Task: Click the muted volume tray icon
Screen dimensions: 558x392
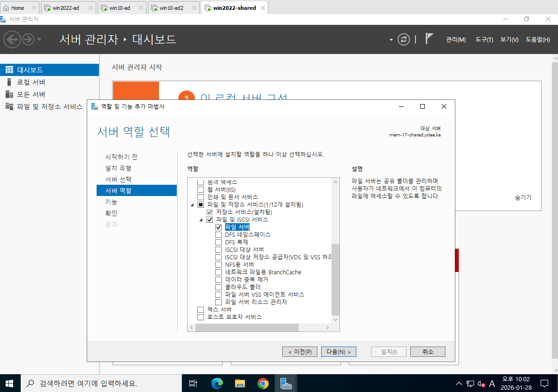Action: pos(481,384)
